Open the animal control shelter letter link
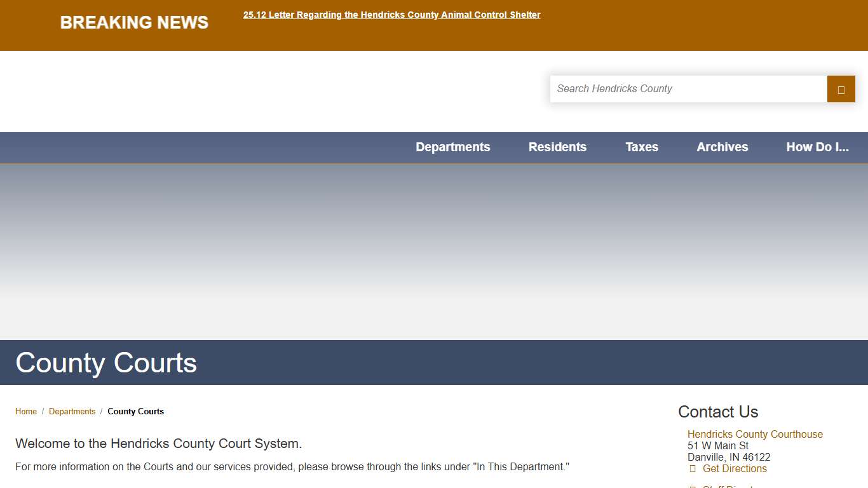 pyautogui.click(x=392, y=15)
